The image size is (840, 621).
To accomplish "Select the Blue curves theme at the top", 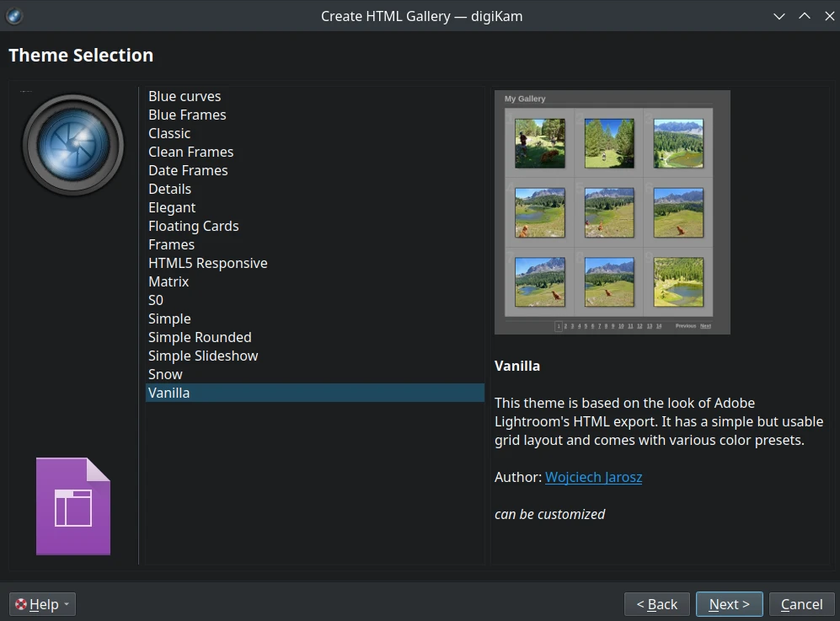I will click(x=184, y=96).
